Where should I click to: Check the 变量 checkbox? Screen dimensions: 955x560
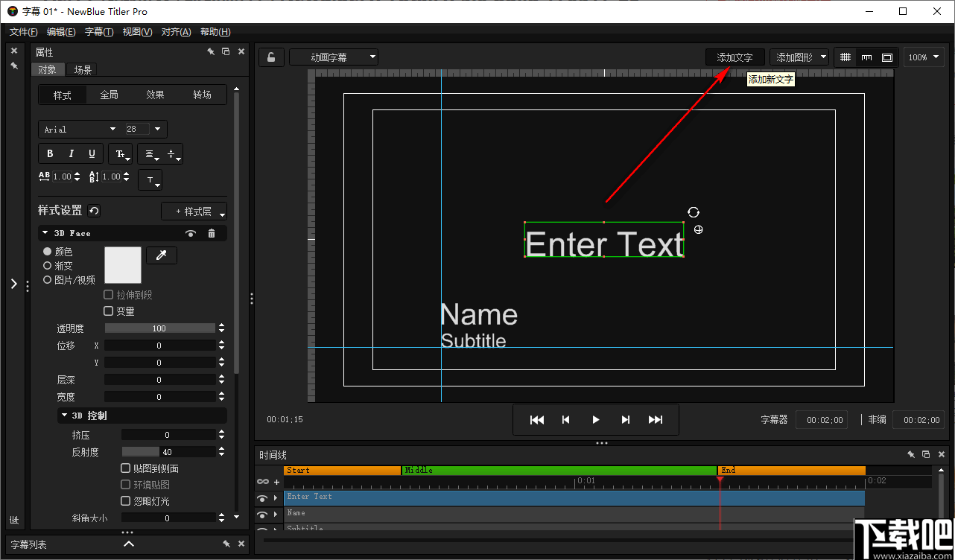109,311
